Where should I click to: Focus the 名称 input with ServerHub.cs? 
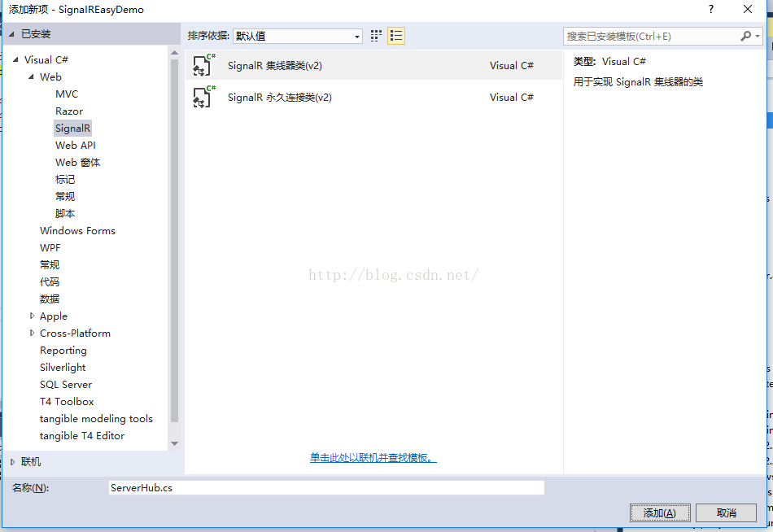click(x=326, y=487)
